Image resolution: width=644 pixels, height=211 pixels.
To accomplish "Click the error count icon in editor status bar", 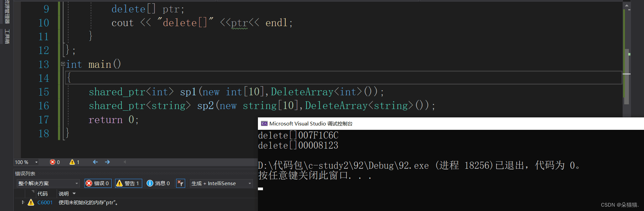I will click(53, 162).
